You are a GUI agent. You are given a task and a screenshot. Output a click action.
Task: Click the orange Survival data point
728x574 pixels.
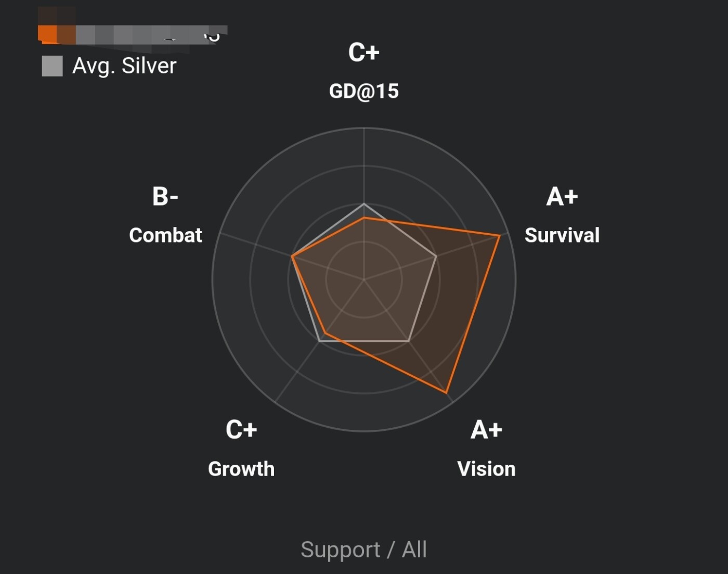click(x=499, y=236)
